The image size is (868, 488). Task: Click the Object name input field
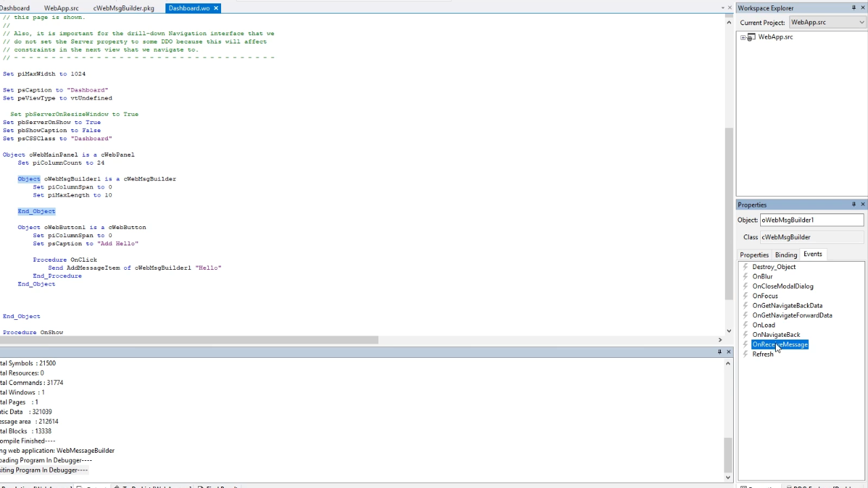811,220
